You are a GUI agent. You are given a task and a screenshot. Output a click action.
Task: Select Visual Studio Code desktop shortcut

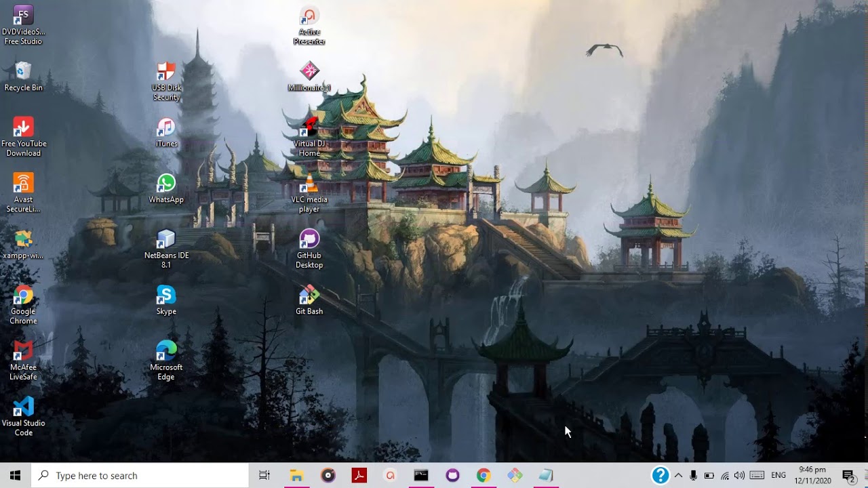pyautogui.click(x=23, y=417)
